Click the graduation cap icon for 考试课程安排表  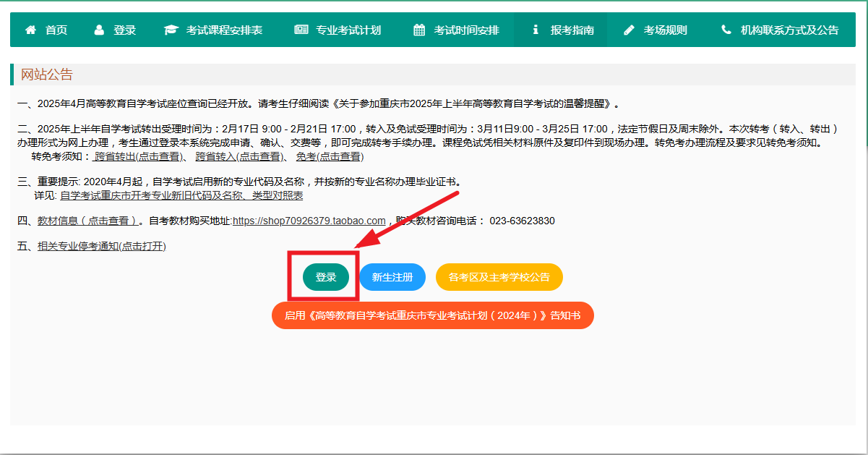[x=171, y=30]
